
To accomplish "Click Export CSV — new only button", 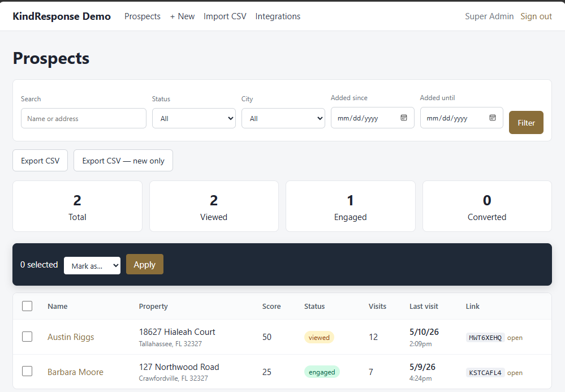I will (x=123, y=161).
